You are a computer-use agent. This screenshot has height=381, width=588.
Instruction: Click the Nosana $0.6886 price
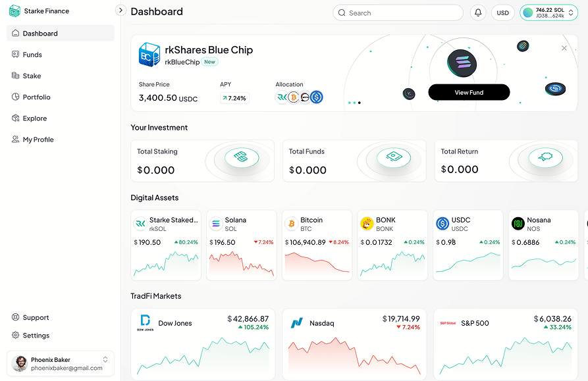point(525,242)
